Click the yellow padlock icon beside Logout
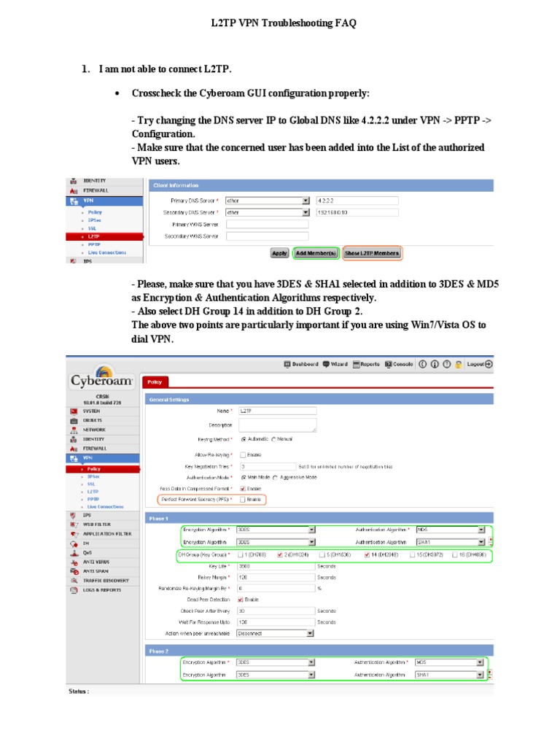Screen dimensions: 560x747 click(458, 365)
